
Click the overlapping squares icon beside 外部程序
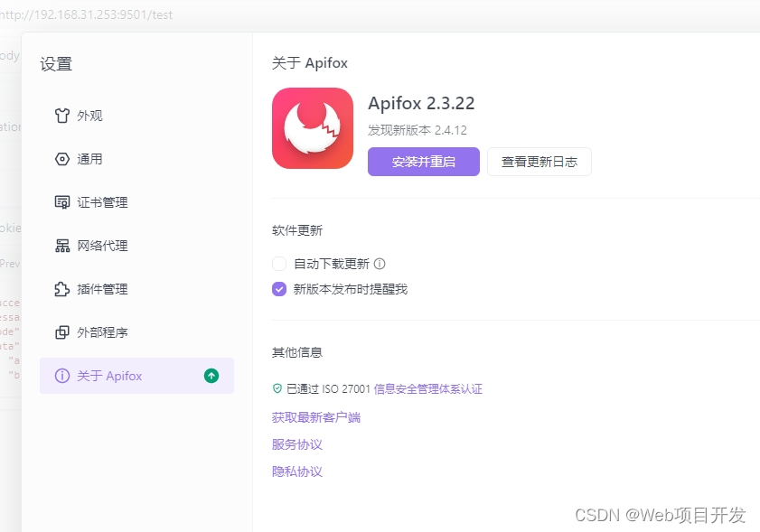pyautogui.click(x=62, y=332)
